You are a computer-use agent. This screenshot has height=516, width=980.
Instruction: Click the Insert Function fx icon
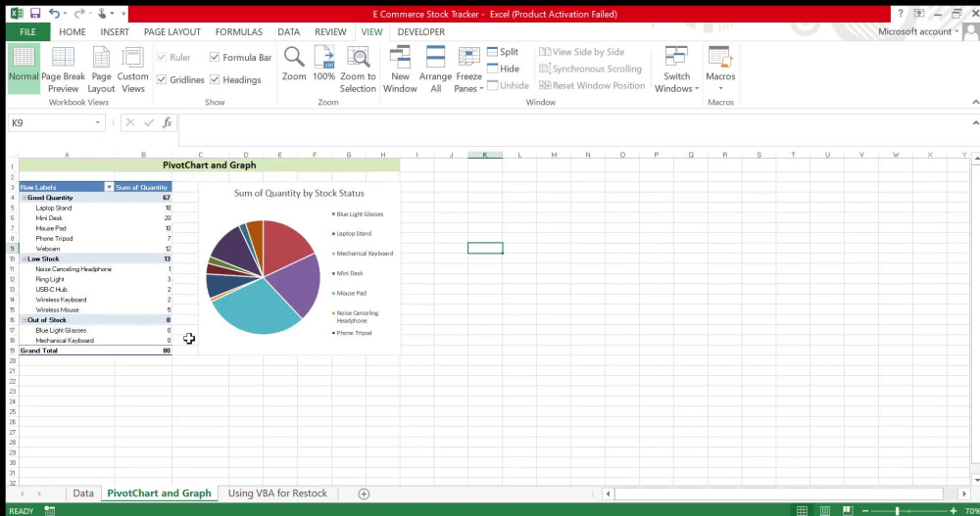click(167, 123)
